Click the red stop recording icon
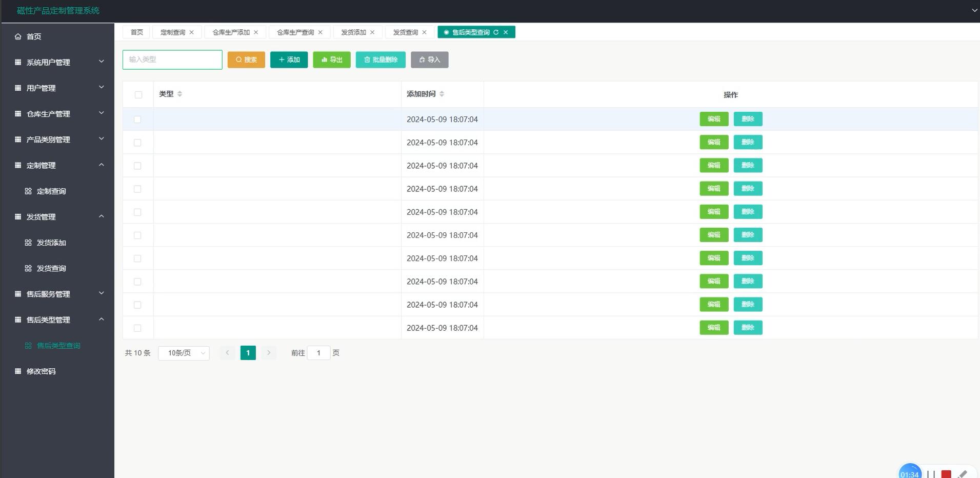 [x=946, y=474]
